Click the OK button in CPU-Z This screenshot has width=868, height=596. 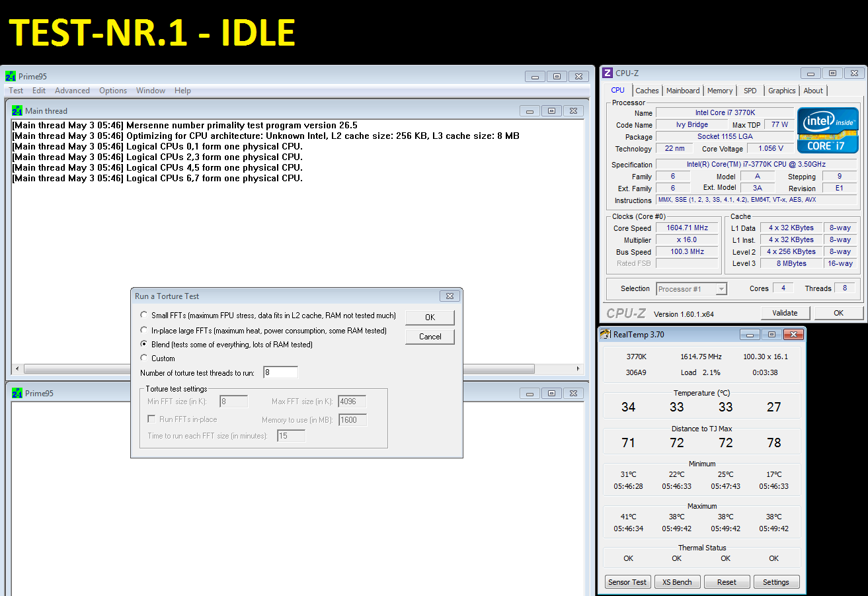click(838, 313)
